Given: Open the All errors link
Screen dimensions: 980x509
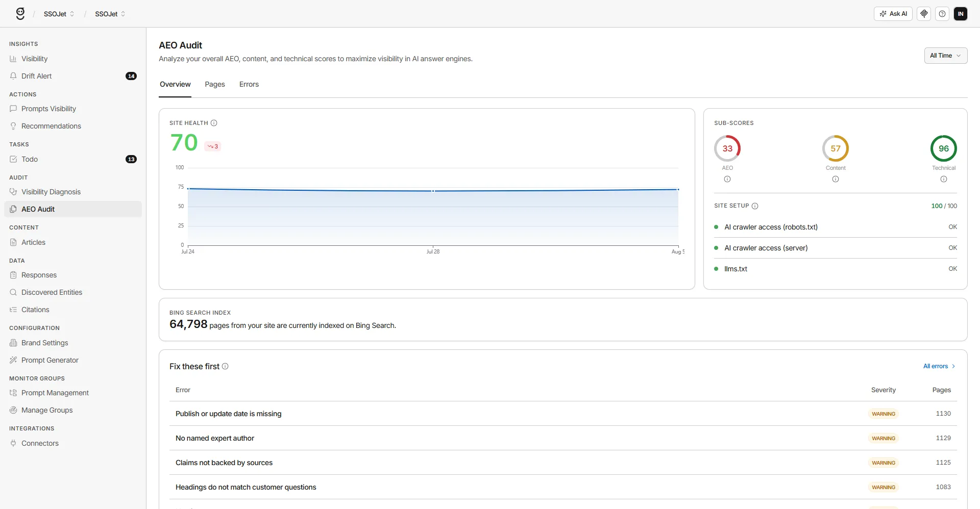Looking at the screenshot, I should pyautogui.click(x=939, y=366).
